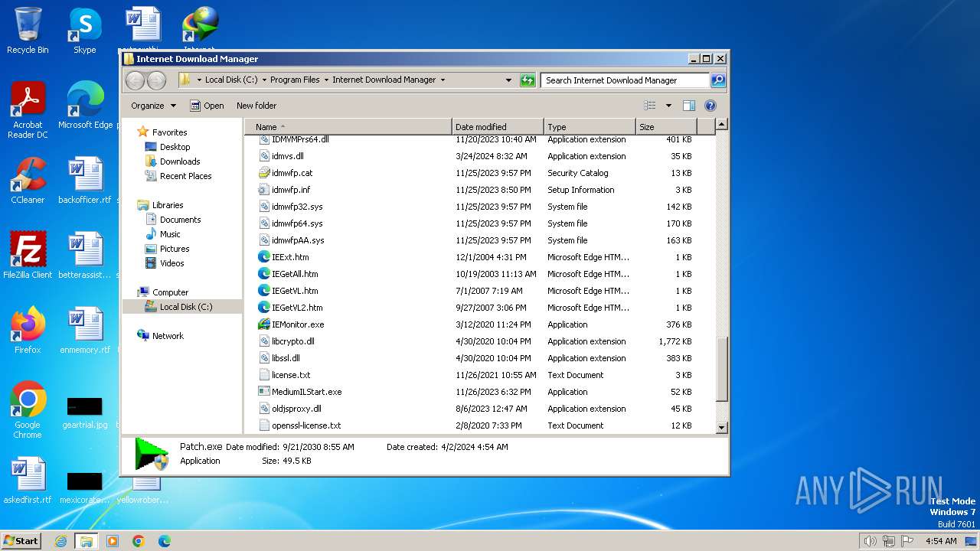The width and height of the screenshot is (980, 551).
Task: Sort files by the Size column
Action: coord(666,127)
